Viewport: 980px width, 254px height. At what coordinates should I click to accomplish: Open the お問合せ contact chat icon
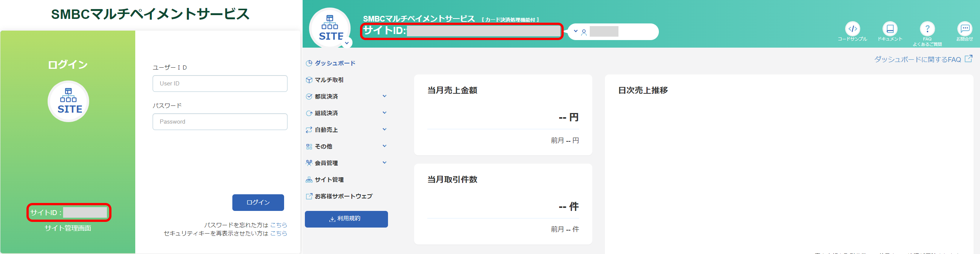click(965, 29)
